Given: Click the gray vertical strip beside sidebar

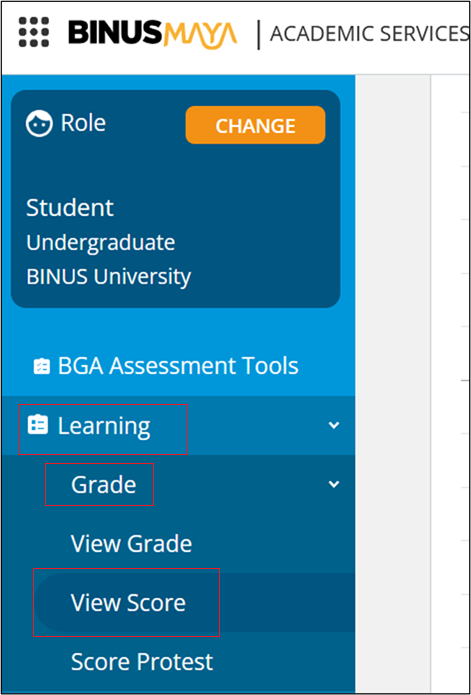Looking at the screenshot, I should tap(393, 383).
